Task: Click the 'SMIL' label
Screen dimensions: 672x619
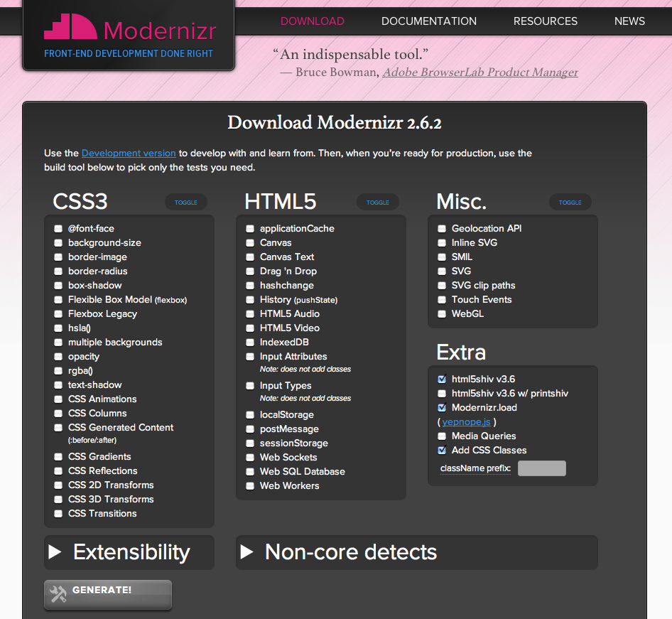Action: pyautogui.click(x=462, y=257)
